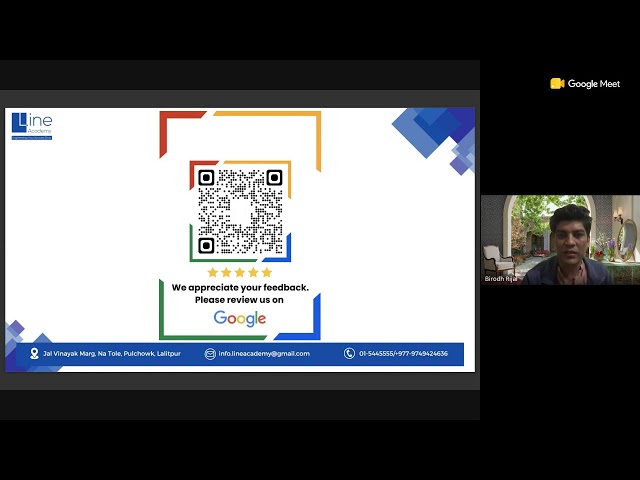Click the QR code on the slide
Screen dimensions: 640x480
(x=240, y=211)
